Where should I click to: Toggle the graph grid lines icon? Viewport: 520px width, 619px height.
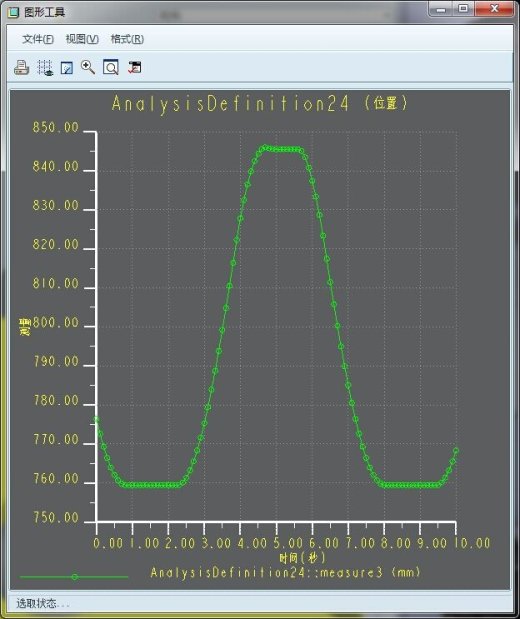tap(45, 68)
